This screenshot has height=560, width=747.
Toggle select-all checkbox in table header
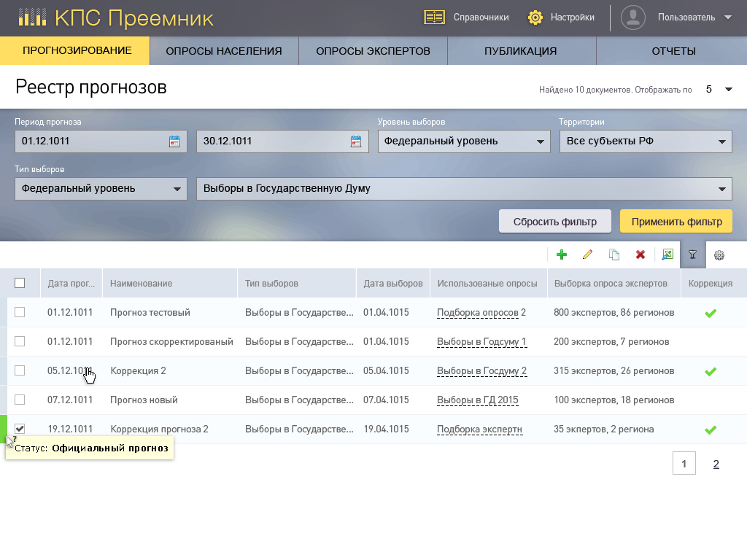(20, 283)
